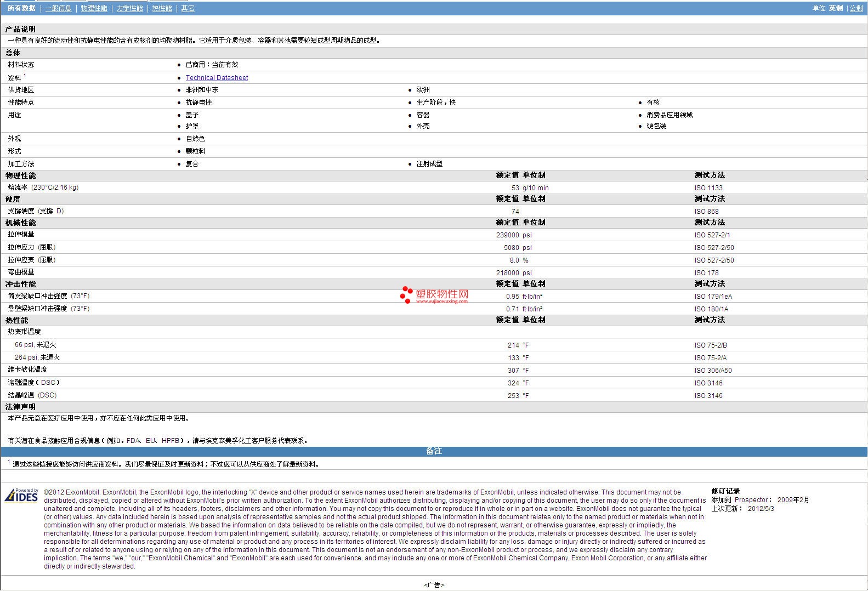
Task: Click 外壳 in the 用途 list
Action: click(x=423, y=126)
